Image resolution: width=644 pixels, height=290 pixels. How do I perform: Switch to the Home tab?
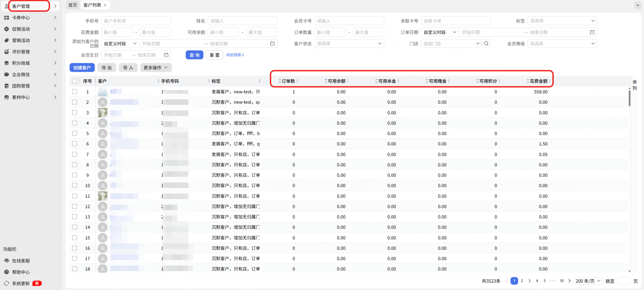pyautogui.click(x=72, y=5)
